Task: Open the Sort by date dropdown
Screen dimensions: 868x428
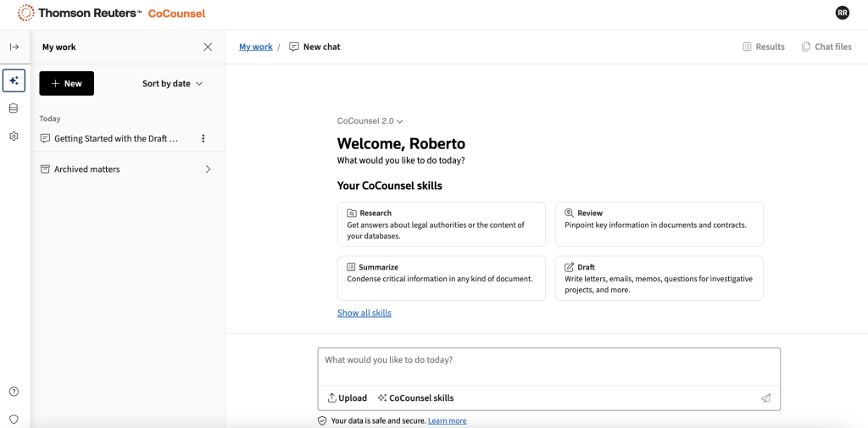Action: (172, 84)
